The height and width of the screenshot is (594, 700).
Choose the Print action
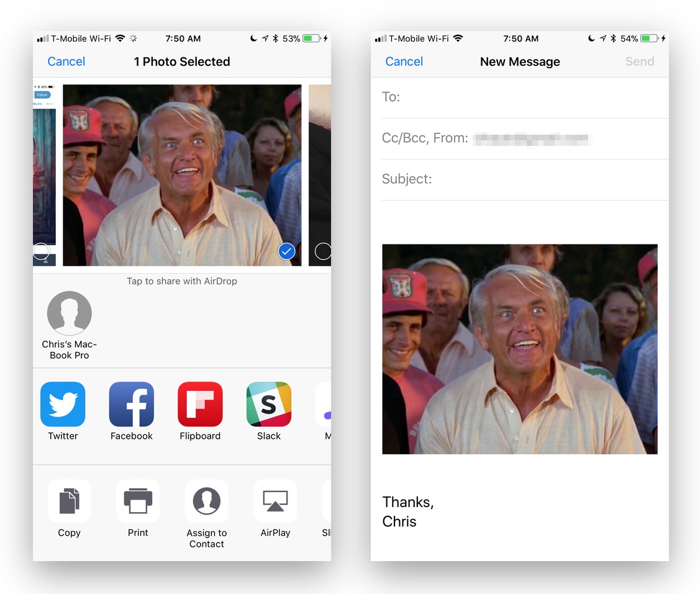[138, 502]
